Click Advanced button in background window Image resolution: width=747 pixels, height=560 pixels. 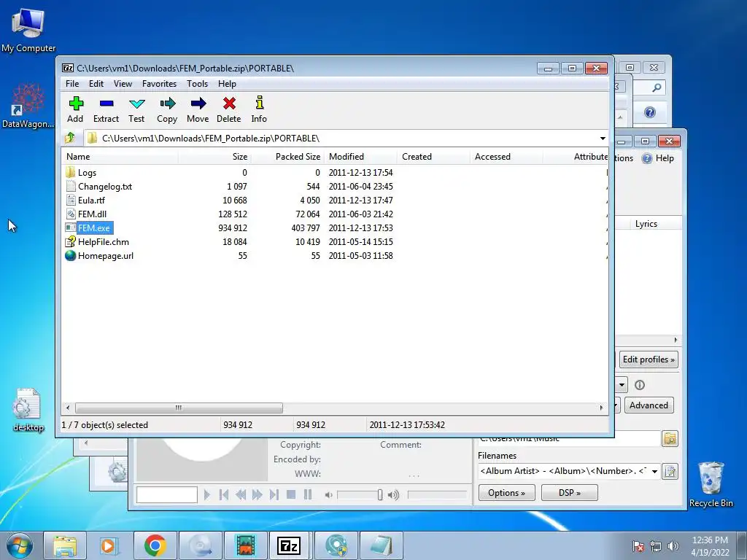pos(649,405)
